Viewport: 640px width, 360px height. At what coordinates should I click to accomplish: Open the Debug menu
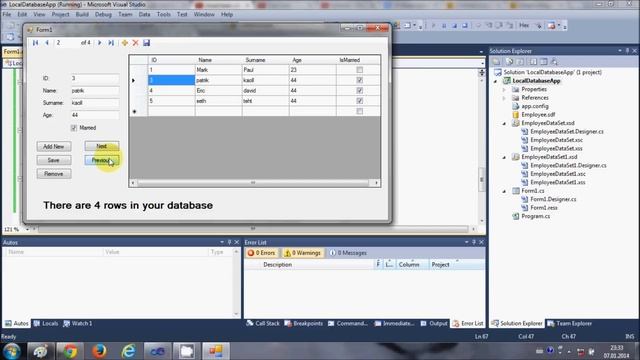(x=103, y=14)
